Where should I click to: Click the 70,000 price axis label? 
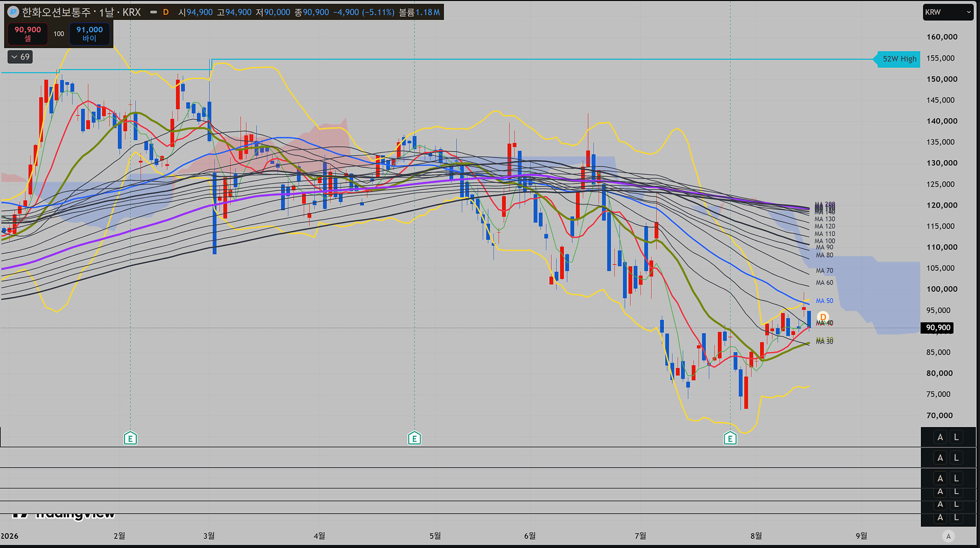(x=940, y=415)
